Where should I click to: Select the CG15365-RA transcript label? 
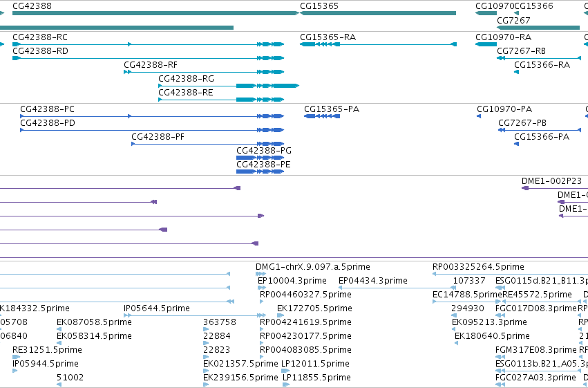[x=328, y=37]
